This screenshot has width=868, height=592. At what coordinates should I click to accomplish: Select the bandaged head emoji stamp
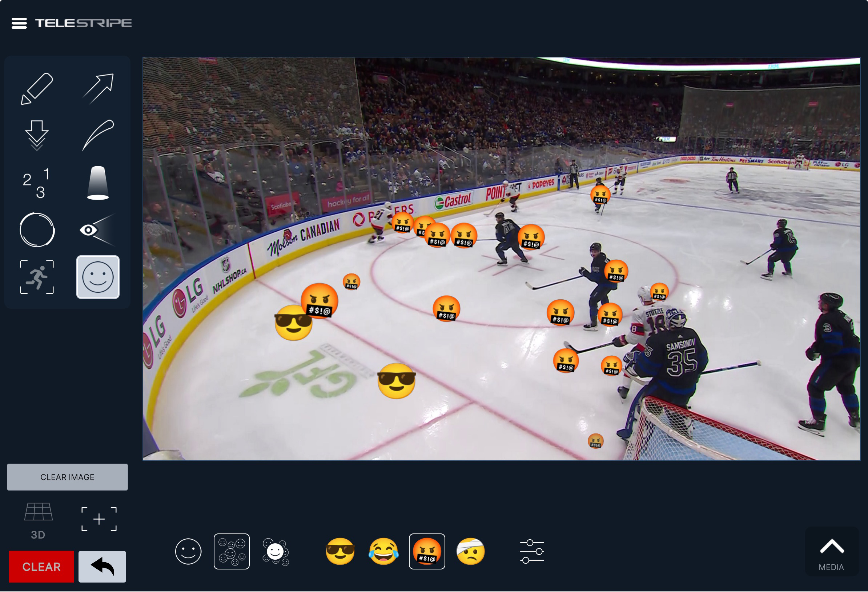point(471,552)
